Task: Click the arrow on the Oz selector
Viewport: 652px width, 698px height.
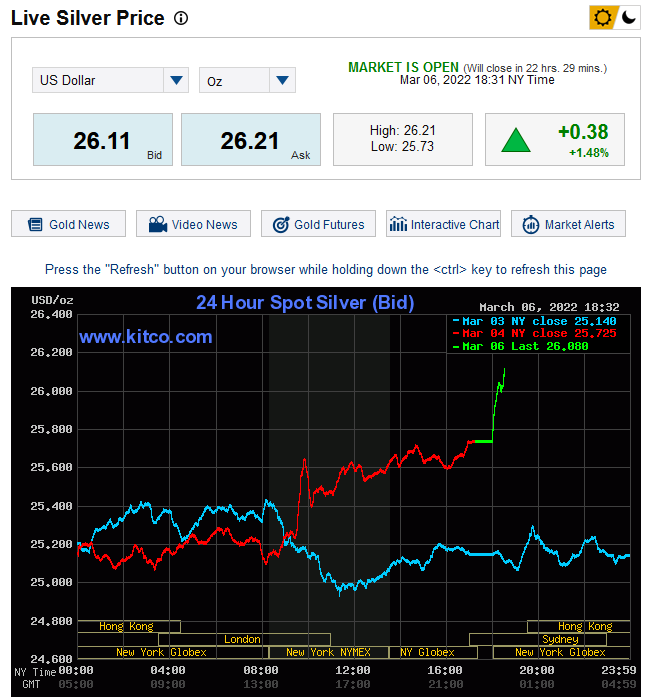Action: [x=282, y=80]
